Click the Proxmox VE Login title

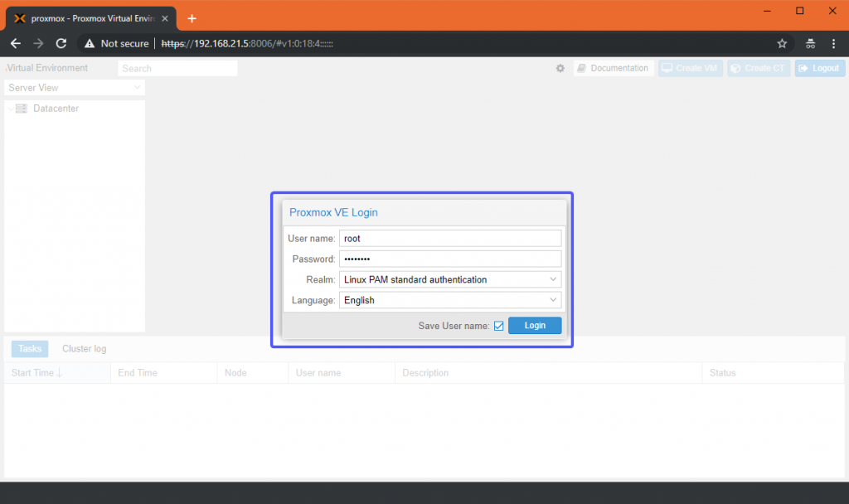333,212
